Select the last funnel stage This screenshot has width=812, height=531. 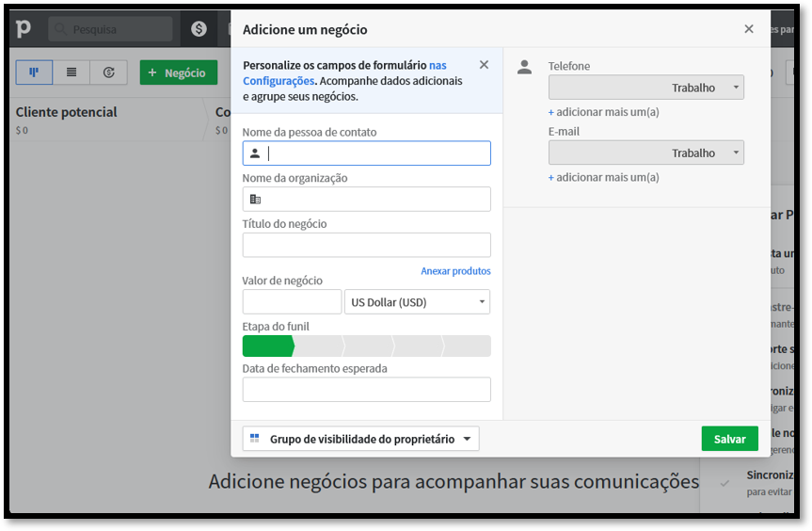467,346
